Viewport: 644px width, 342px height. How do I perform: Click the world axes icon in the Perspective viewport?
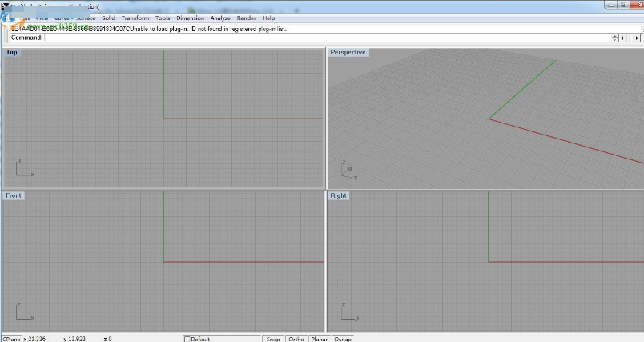point(346,171)
